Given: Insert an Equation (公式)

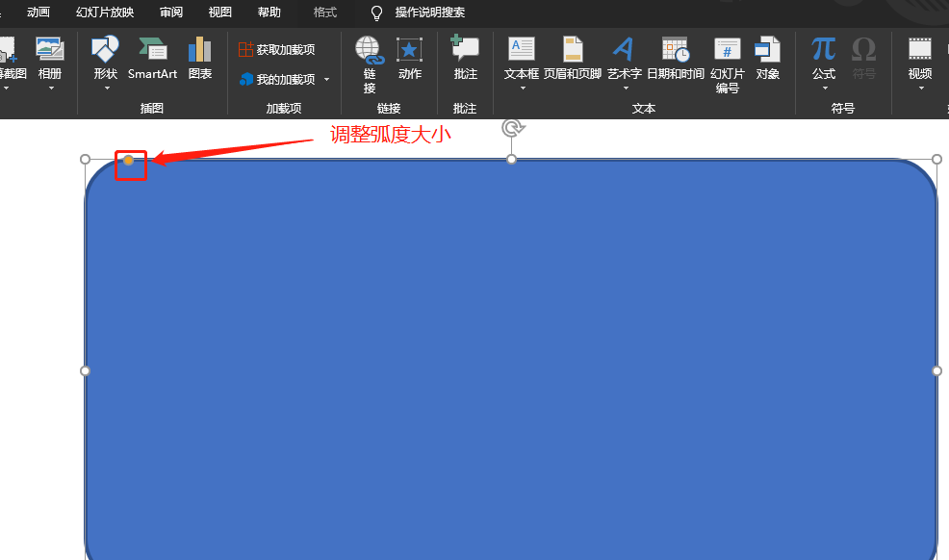Looking at the screenshot, I should 824,58.
